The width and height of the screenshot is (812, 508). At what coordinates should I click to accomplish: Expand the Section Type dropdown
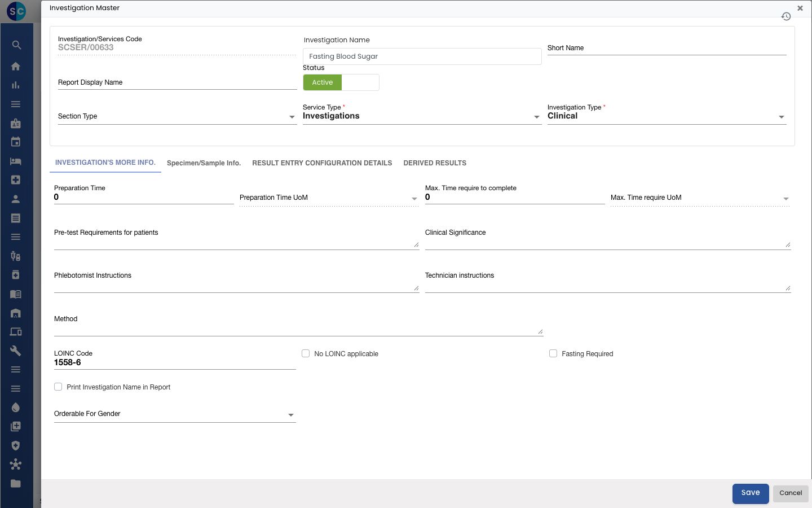point(177,116)
